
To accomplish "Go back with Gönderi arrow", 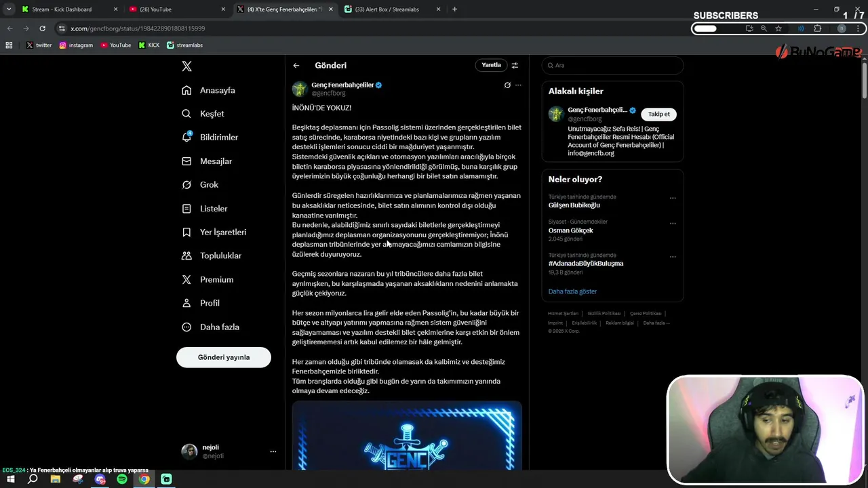I will pos(296,66).
